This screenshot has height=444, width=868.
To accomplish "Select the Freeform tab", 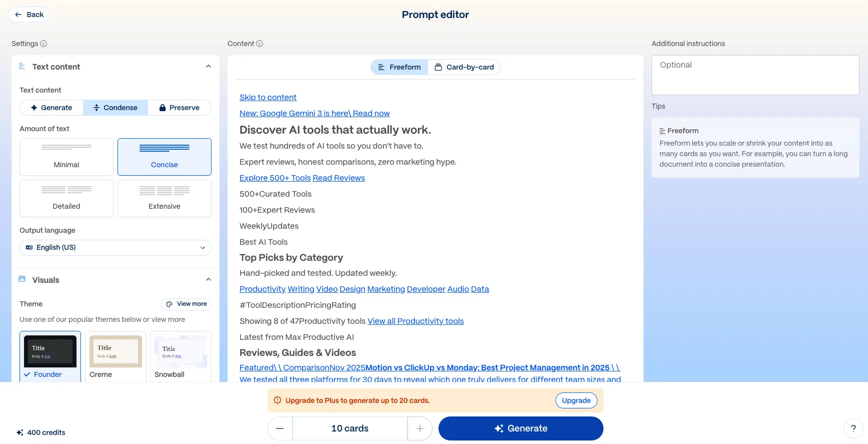I will point(399,67).
